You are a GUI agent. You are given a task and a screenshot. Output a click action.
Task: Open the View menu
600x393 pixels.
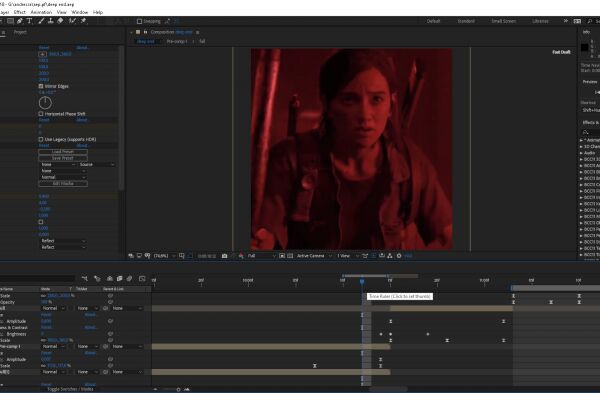[x=62, y=12]
